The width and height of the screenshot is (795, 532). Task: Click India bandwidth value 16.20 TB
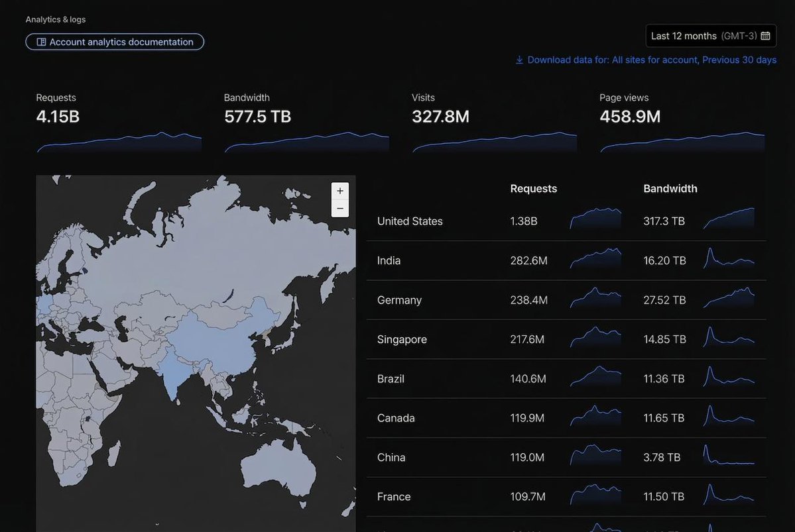click(664, 260)
